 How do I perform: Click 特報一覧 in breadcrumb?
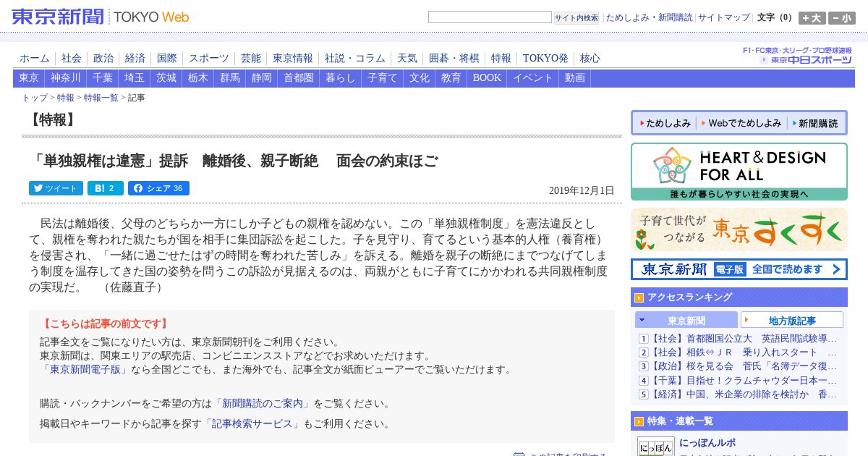tap(101, 98)
